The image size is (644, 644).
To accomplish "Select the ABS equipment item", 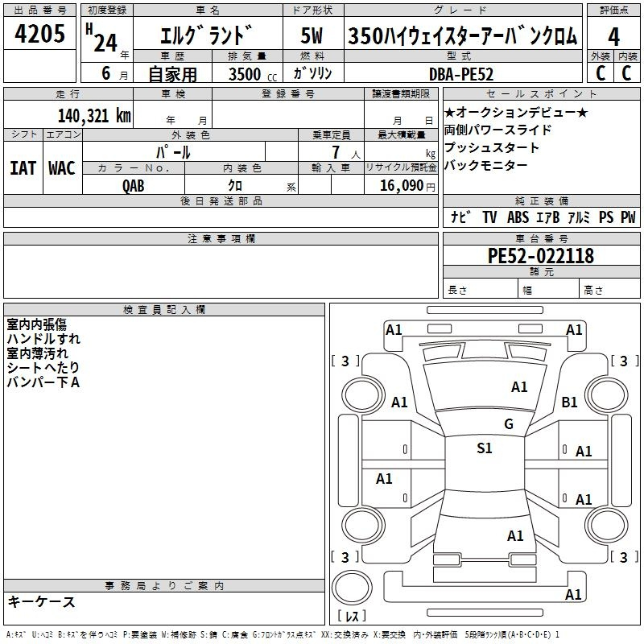I will pos(518,217).
